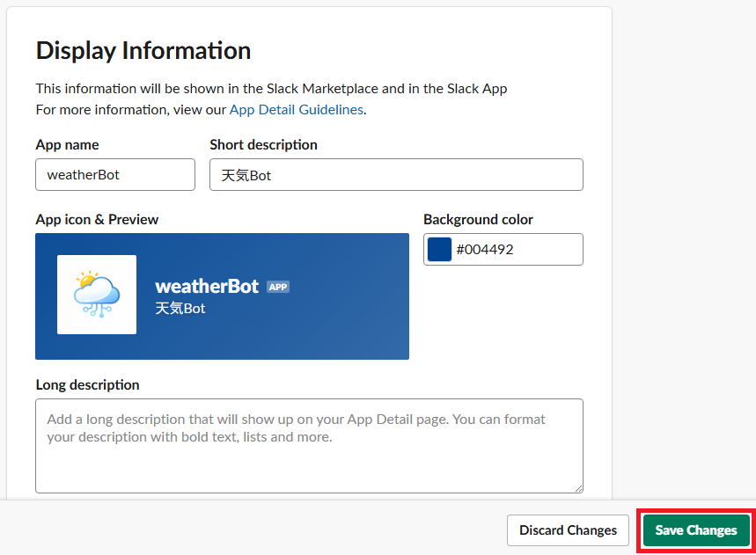The width and height of the screenshot is (756, 555).
Task: Click the 'Short description' field label
Action: coord(263,144)
